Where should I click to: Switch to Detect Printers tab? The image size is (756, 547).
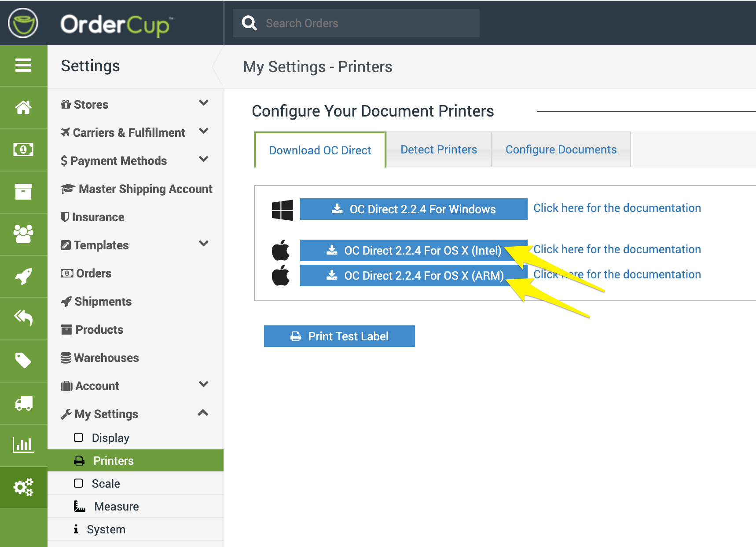point(439,150)
